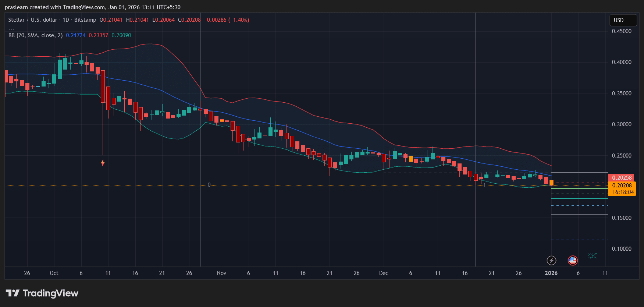Viewport: 644px width, 307px height.
Task: Open the USD currency selector
Action: click(623, 20)
